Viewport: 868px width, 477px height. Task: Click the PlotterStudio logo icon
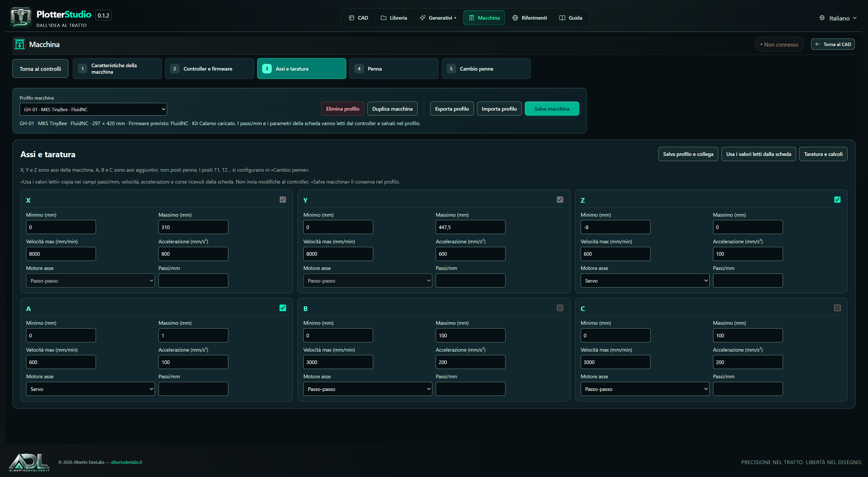click(21, 18)
